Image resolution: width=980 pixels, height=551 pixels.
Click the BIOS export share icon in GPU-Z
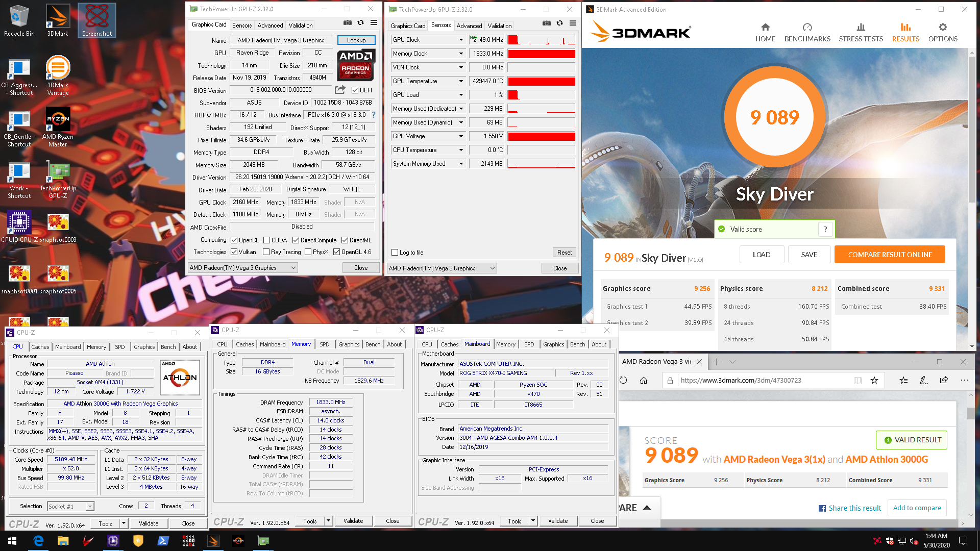click(x=340, y=90)
